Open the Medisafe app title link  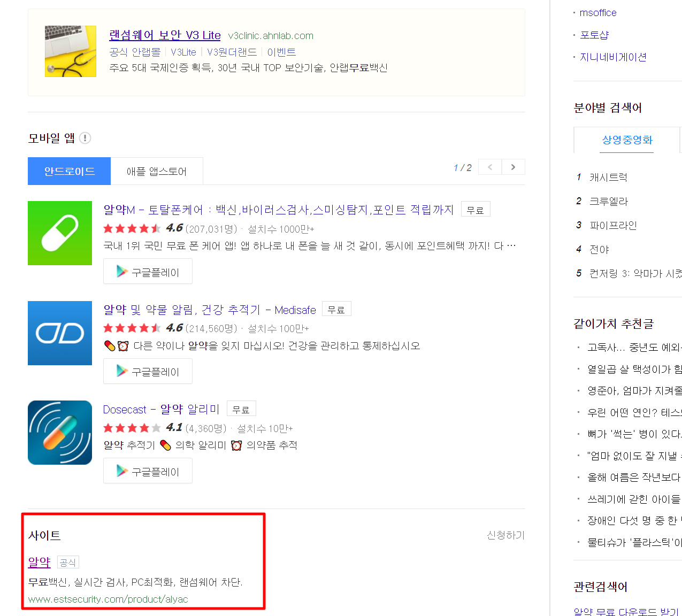coord(210,310)
